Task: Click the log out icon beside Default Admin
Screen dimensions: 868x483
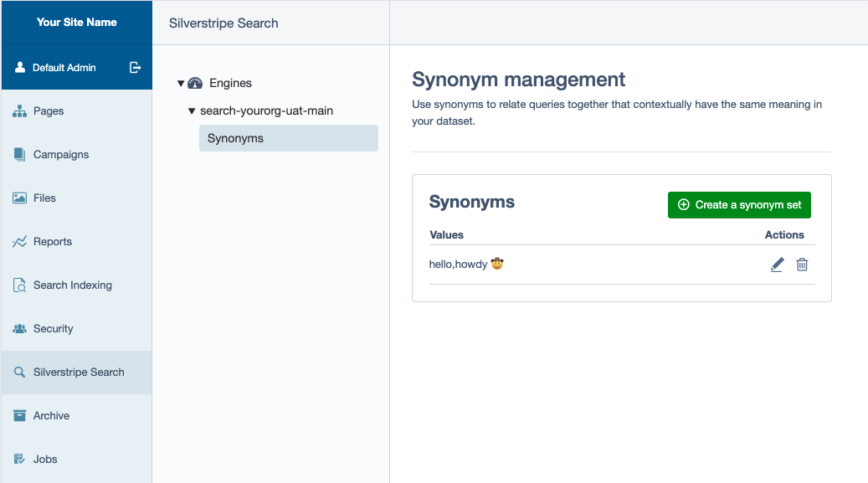Action: (135, 68)
